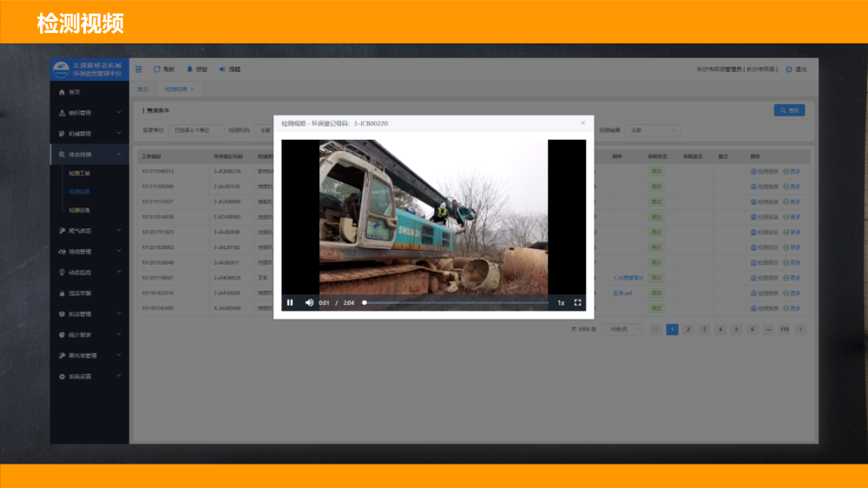868x488 pixels.
Task: Click the 动态监控 location pin icon
Action: [62, 273]
